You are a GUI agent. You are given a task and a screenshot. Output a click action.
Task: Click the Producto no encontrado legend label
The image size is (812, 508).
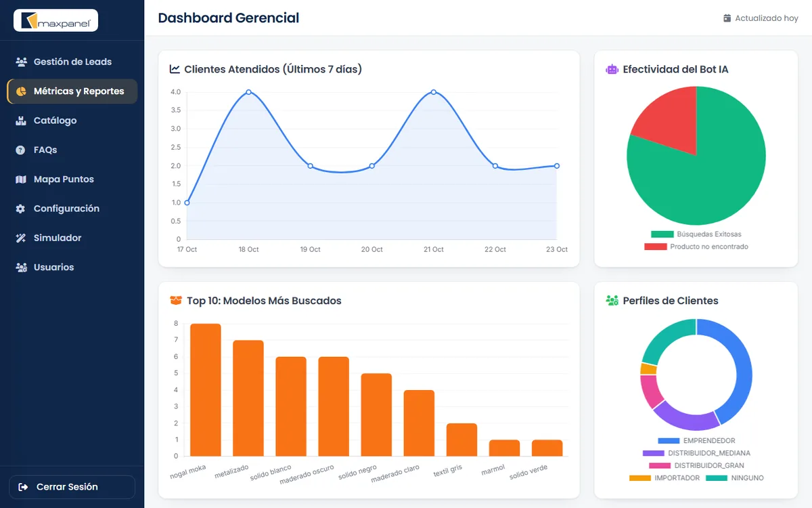(x=709, y=247)
